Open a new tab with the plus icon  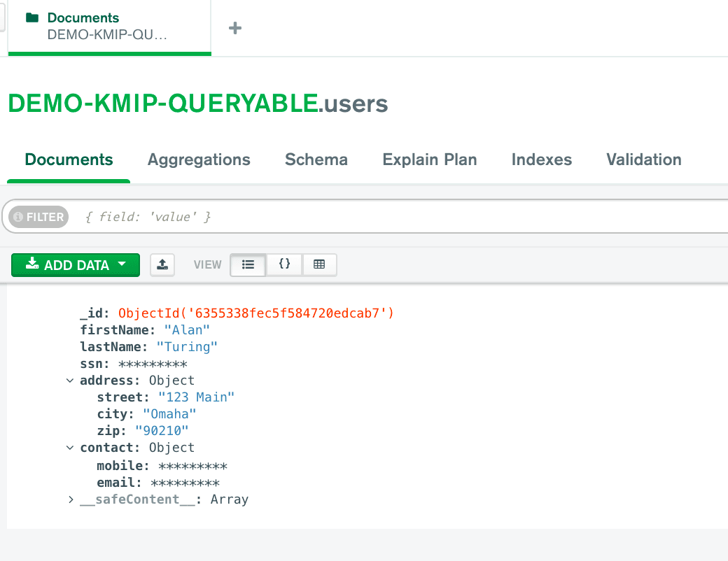click(x=234, y=28)
